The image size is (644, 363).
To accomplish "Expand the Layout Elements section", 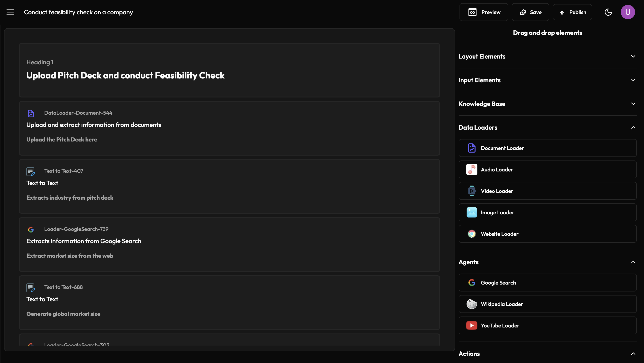I will [x=633, y=57].
